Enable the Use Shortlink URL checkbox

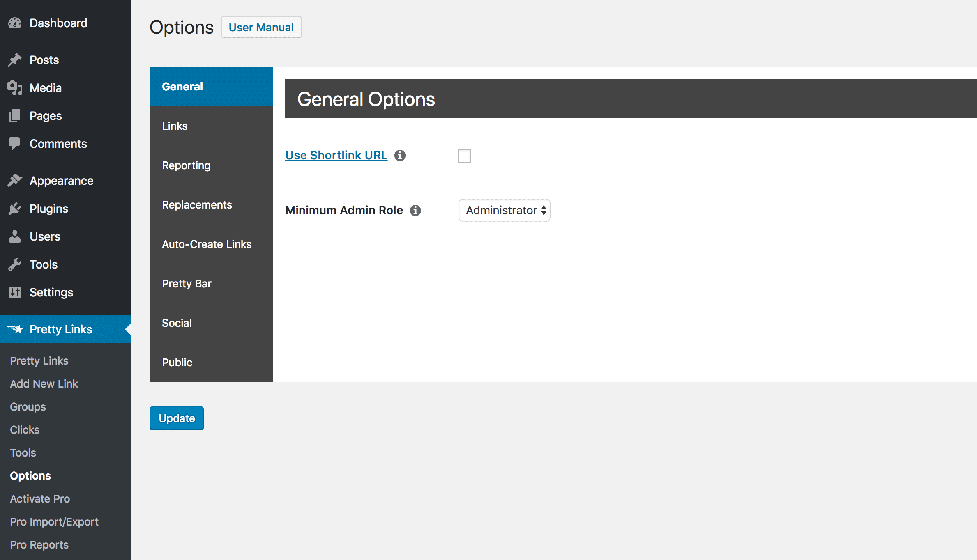click(x=464, y=156)
